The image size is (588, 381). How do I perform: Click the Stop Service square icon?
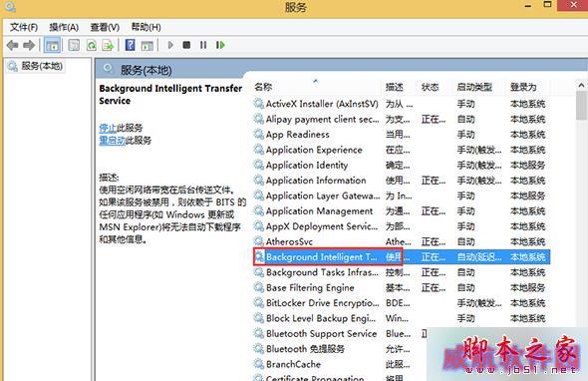pyautogui.click(x=186, y=45)
